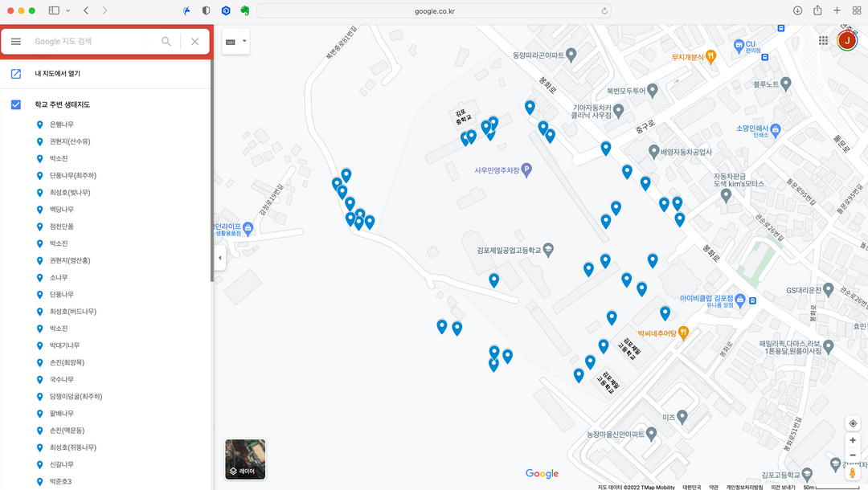Select 담쟁이덩굴(최주하) list entry
This screenshot has width=868, height=490.
click(76, 397)
